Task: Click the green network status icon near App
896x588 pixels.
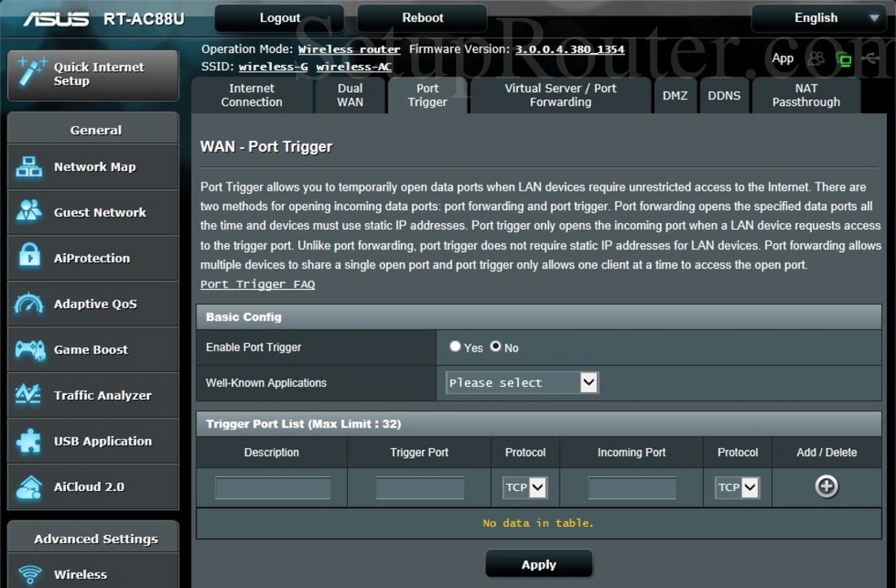Action: (845, 59)
